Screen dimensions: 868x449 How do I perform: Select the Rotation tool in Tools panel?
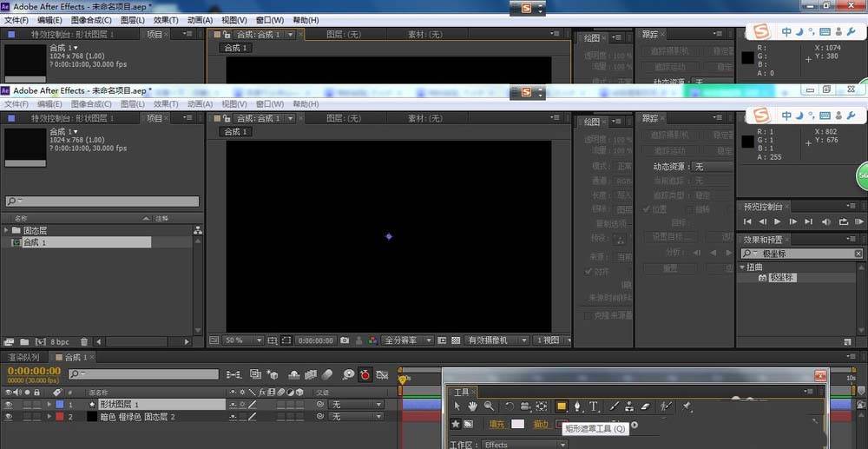pyautogui.click(x=510, y=406)
